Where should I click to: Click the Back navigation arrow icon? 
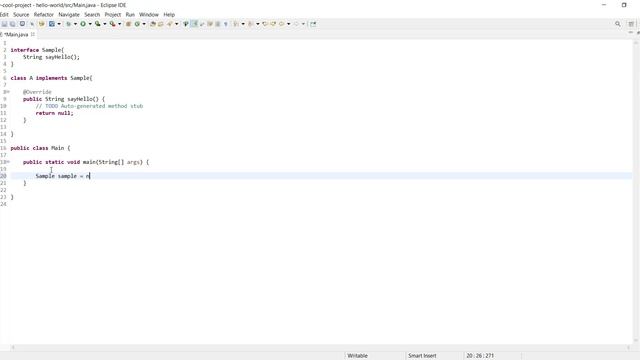coord(281,24)
